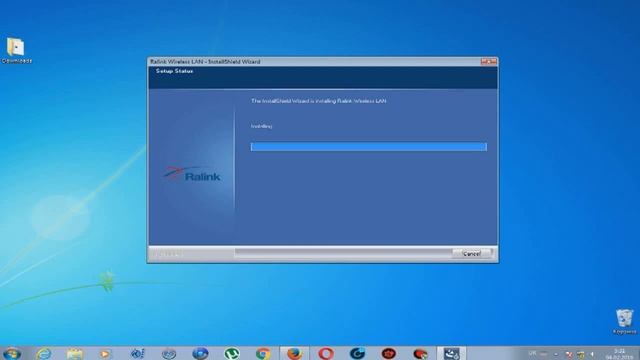Image resolution: width=640 pixels, height=360 pixels.
Task: Close the InstallShield Wizard window
Action: (489, 61)
